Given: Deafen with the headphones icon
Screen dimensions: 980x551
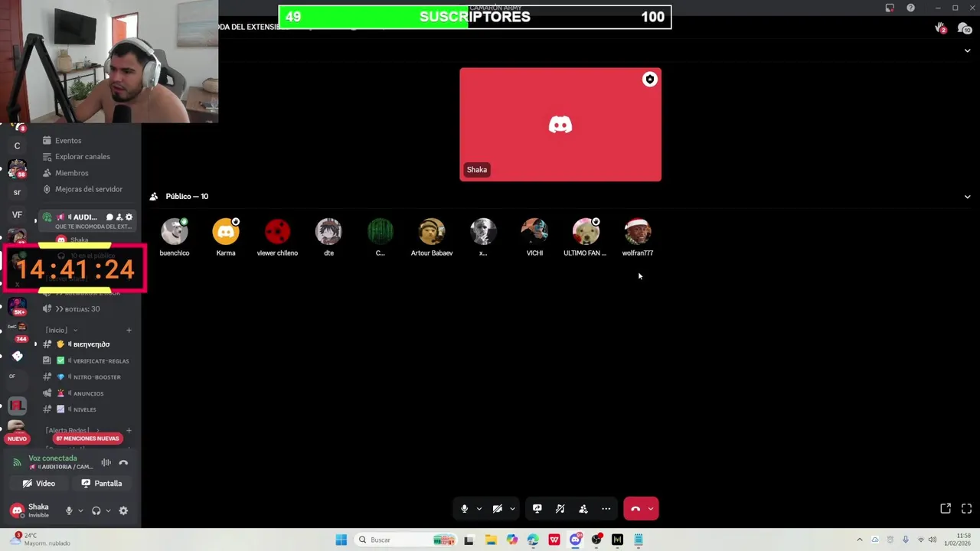Looking at the screenshot, I should click(x=96, y=511).
